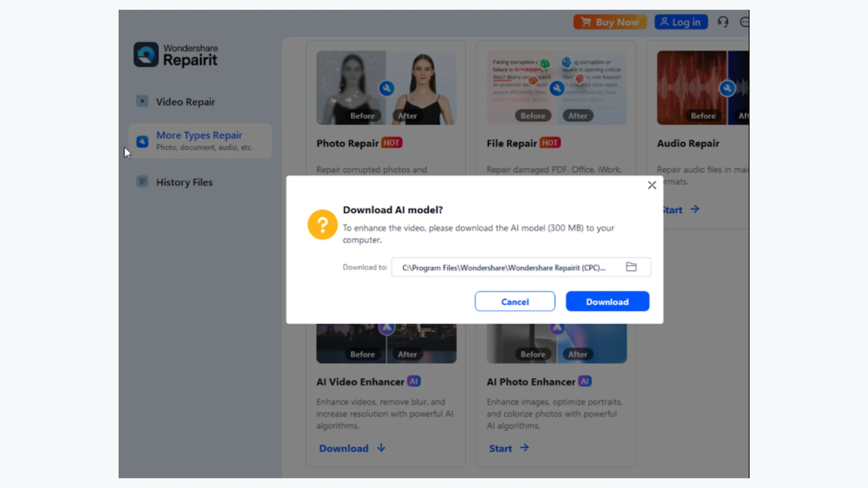
Task: Click the download path field
Action: [x=521, y=267]
